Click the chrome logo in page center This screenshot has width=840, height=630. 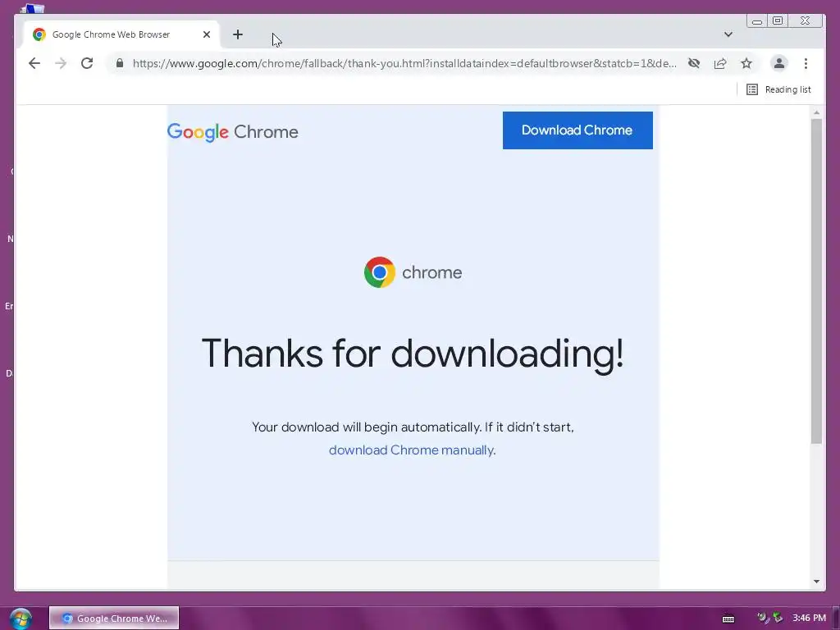413,272
